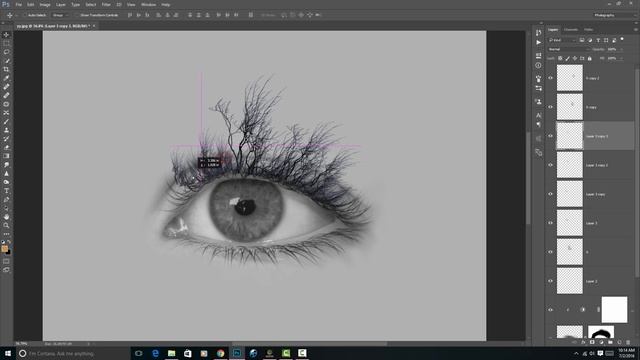Open the Properties panel icon

pyautogui.click(x=538, y=56)
